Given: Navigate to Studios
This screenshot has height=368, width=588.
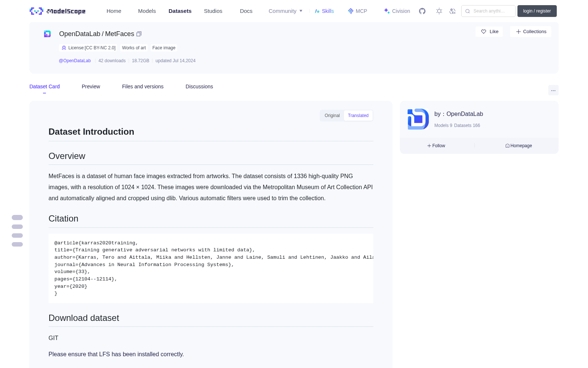Looking at the screenshot, I should tap(213, 11).
